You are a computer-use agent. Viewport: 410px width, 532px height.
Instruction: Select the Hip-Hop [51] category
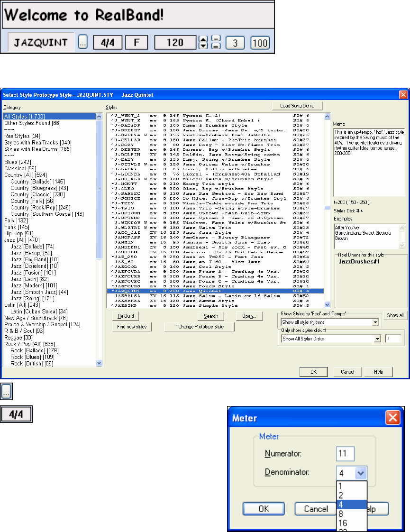coord(18,233)
